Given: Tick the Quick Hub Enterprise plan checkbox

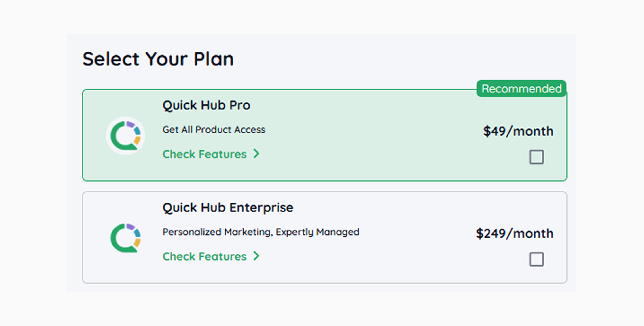Looking at the screenshot, I should click(536, 259).
